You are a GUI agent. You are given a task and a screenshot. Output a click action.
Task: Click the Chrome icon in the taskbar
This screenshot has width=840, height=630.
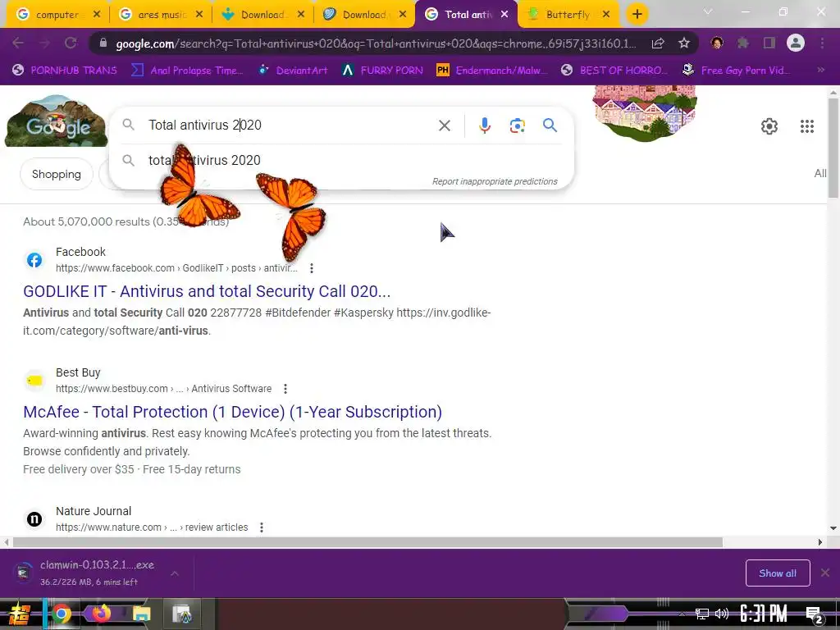[61, 614]
